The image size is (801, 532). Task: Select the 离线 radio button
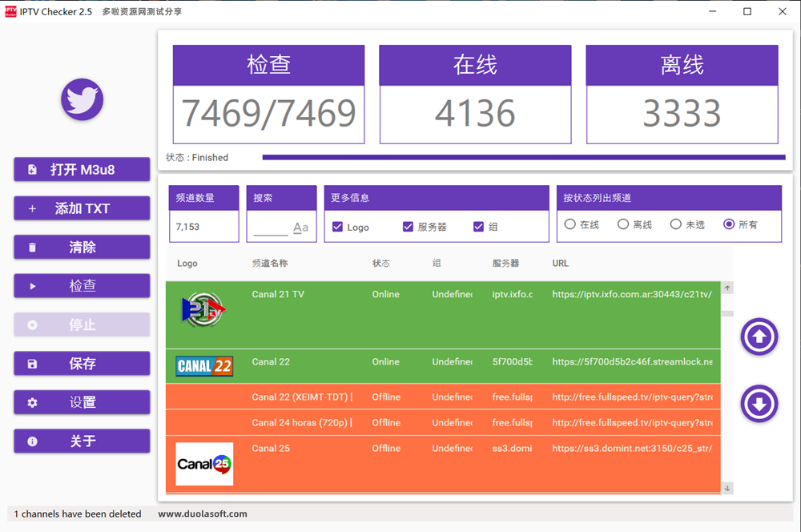tap(622, 224)
